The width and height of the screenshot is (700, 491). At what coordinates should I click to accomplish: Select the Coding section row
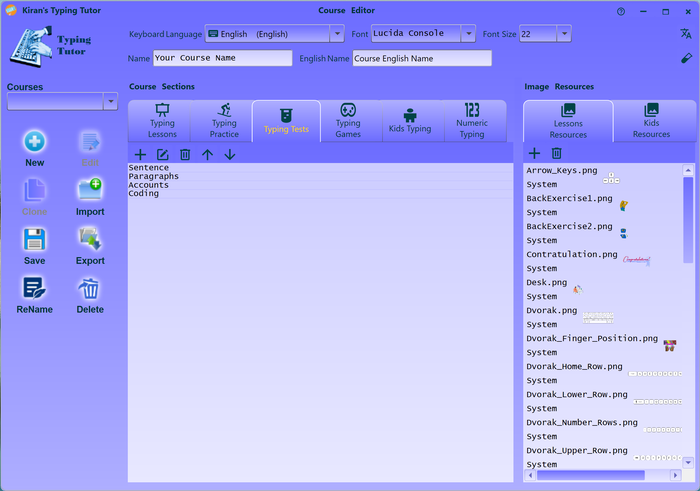click(321, 193)
